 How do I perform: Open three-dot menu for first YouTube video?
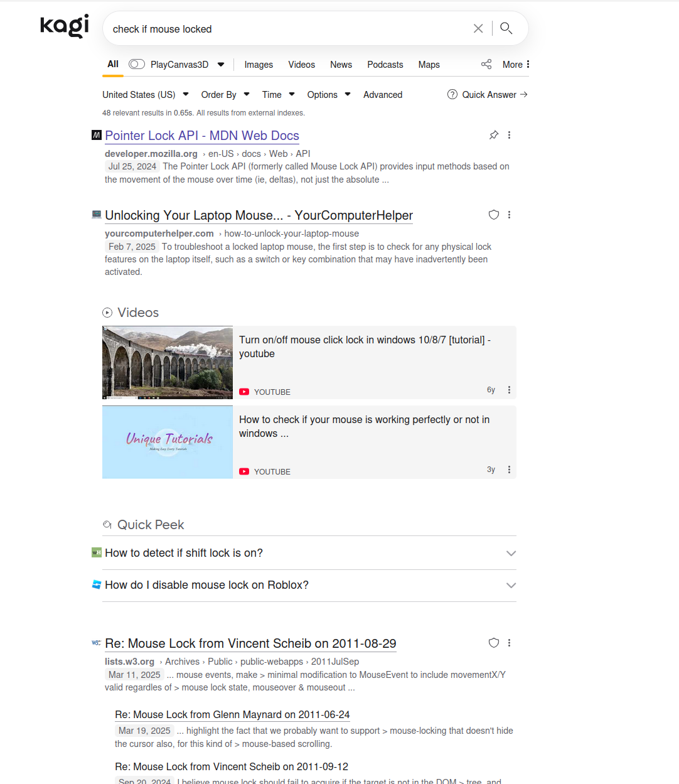[509, 390]
